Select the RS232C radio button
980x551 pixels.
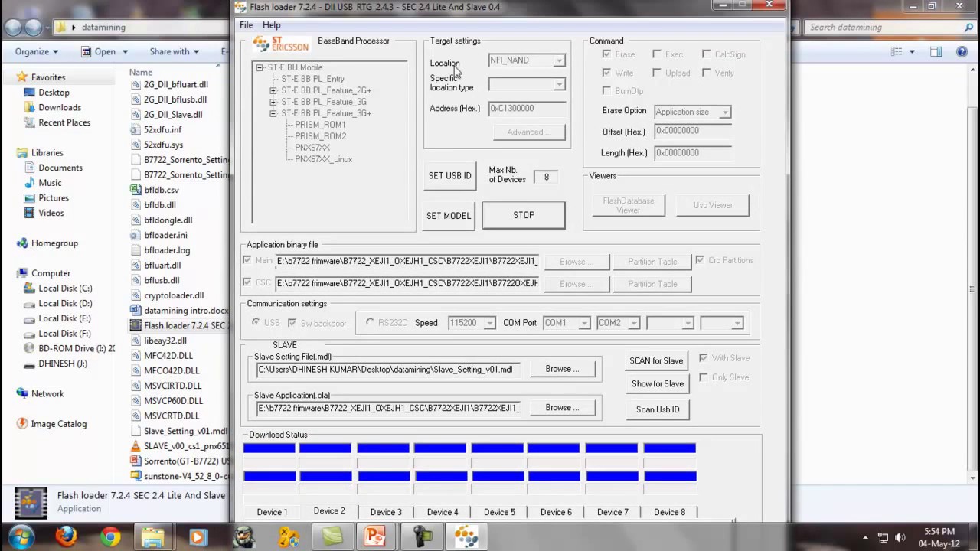[371, 323]
